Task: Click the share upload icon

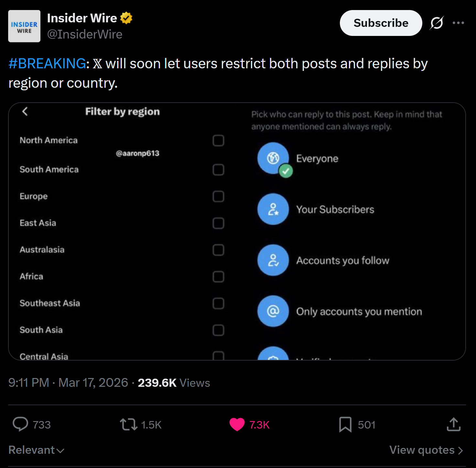Action: click(x=454, y=424)
